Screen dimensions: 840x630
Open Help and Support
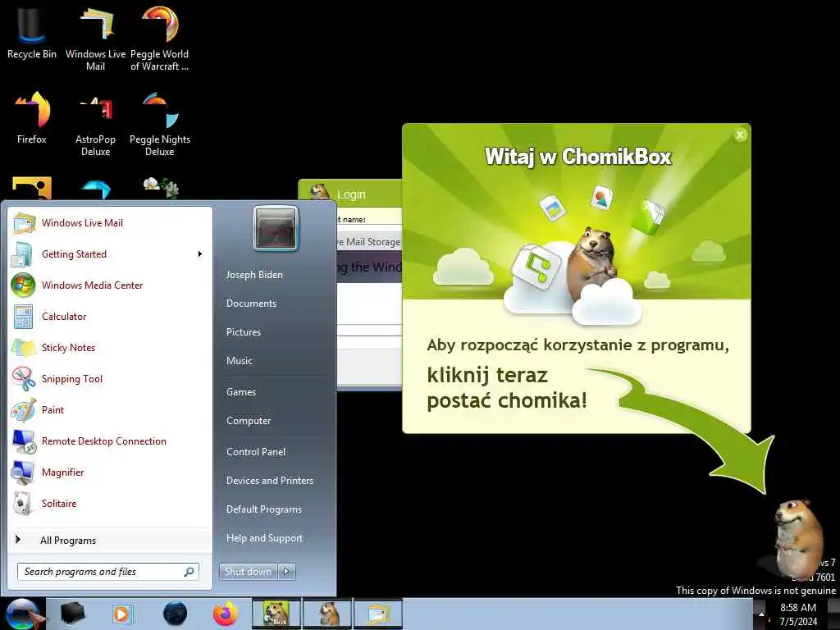click(x=265, y=538)
